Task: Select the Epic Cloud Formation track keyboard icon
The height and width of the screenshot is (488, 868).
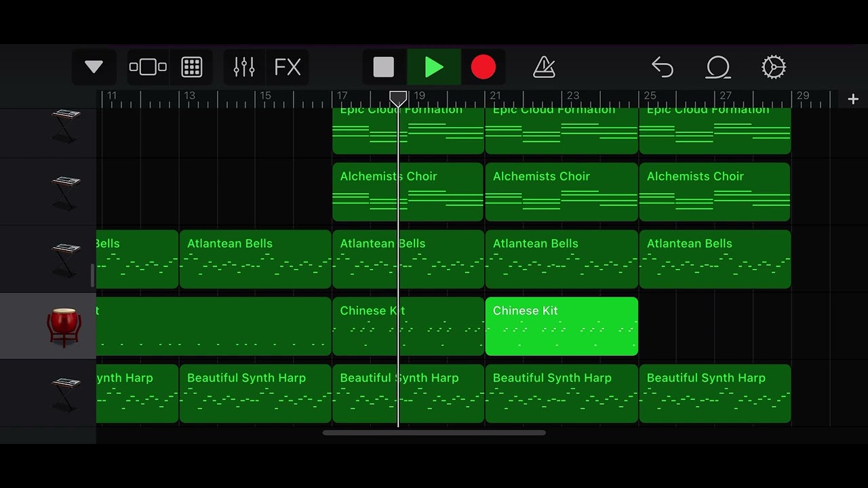Action: [x=66, y=126]
